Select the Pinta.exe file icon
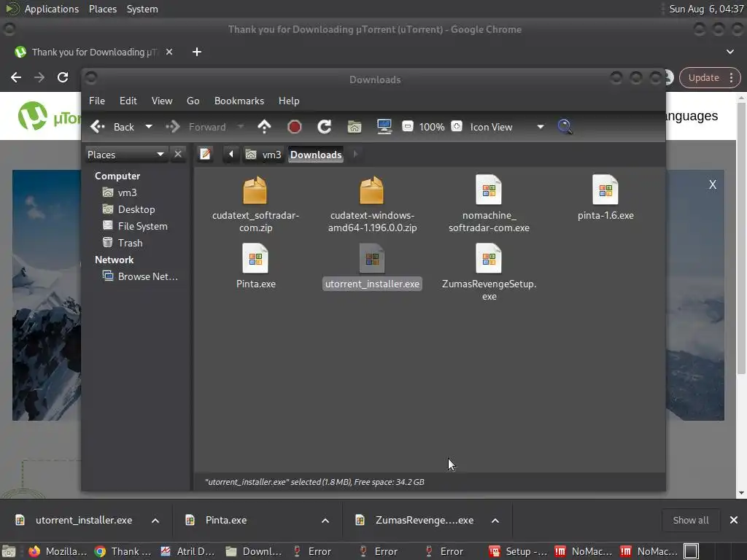 pyautogui.click(x=255, y=259)
